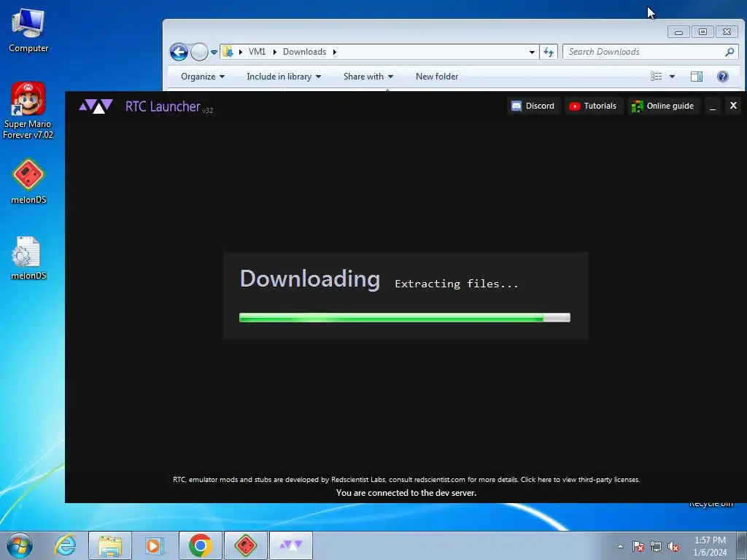Select the red melonDS desktop icon
The height and width of the screenshot is (560, 747).
point(28,182)
